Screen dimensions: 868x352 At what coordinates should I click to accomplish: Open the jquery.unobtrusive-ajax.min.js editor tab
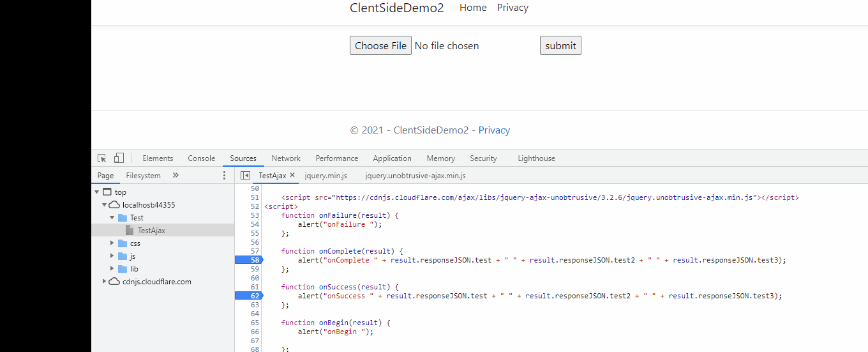point(415,176)
